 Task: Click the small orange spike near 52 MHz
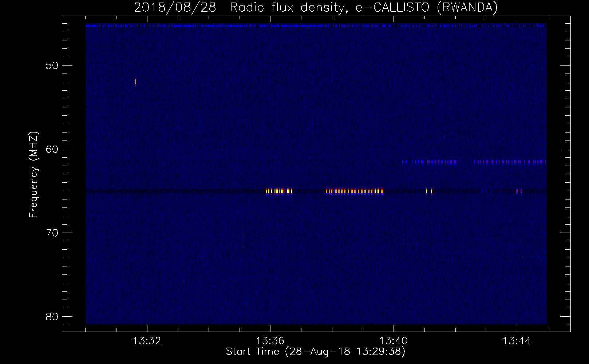[135, 83]
